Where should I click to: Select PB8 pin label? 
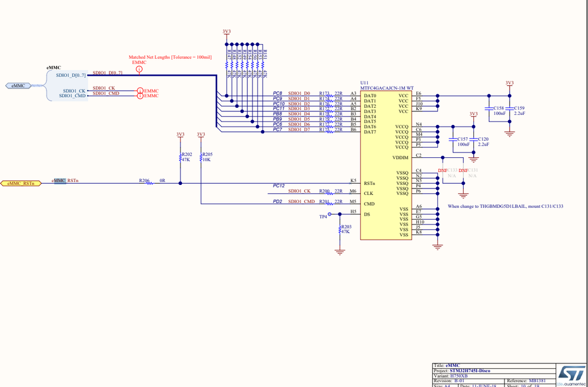pos(277,114)
